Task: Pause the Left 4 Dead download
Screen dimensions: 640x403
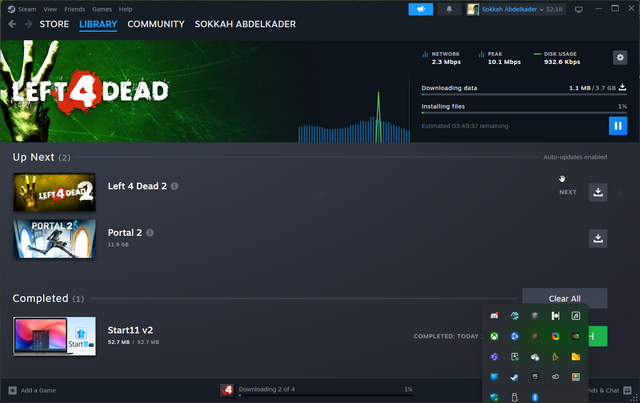Action: (x=618, y=126)
